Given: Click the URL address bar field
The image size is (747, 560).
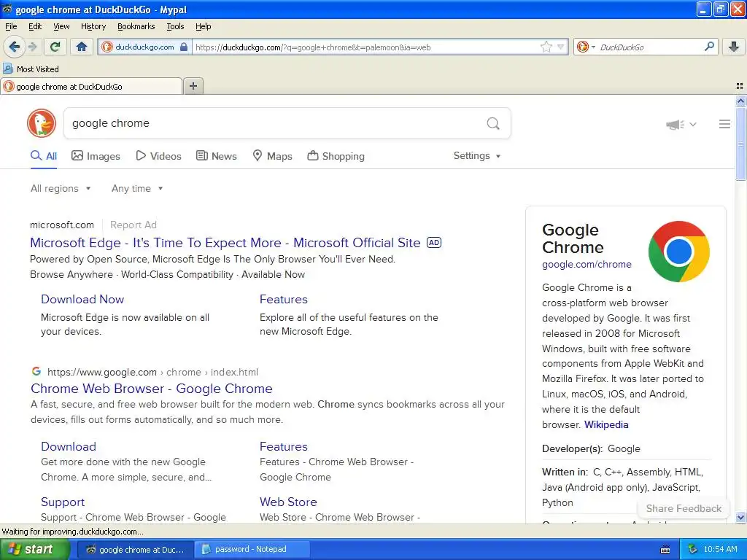Looking at the screenshot, I should tap(366, 47).
